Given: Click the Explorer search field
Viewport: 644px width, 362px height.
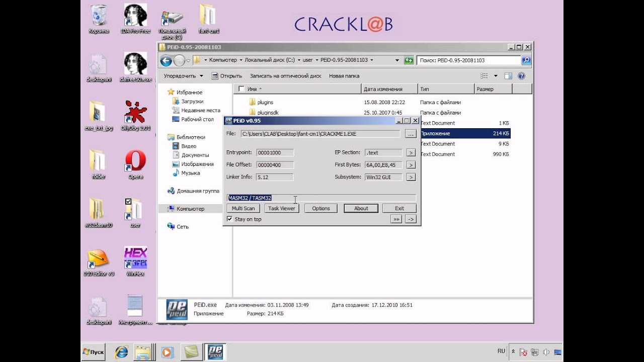Looking at the screenshot, I should pyautogui.click(x=469, y=60).
